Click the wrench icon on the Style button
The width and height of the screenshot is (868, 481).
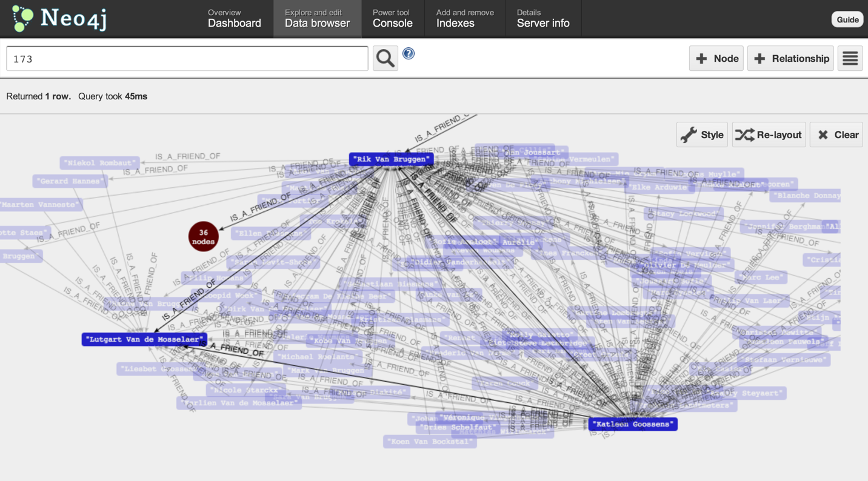pos(690,134)
